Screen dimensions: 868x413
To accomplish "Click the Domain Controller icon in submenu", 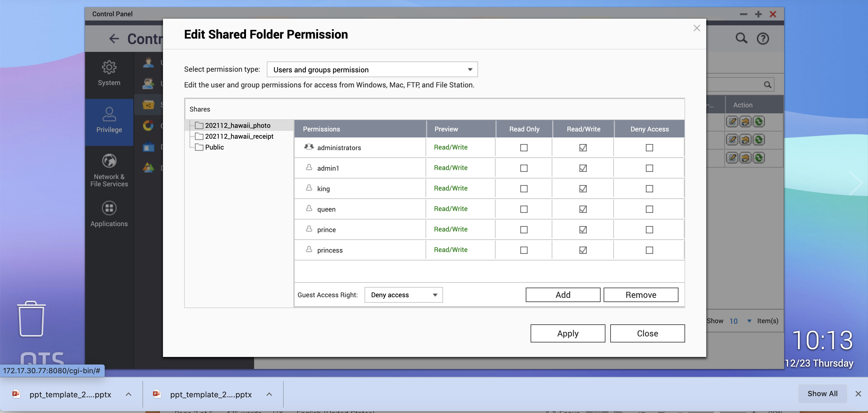I will 148,168.
